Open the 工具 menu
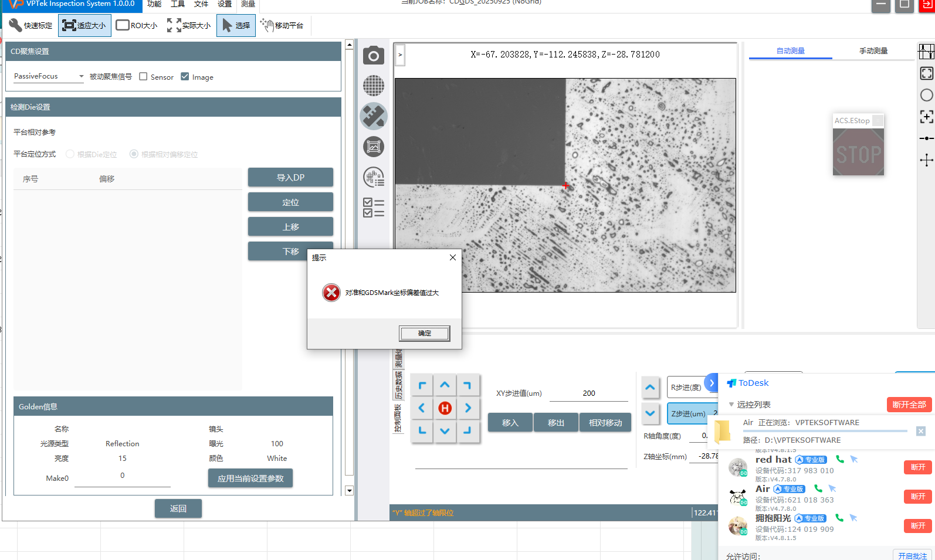The height and width of the screenshot is (560, 935). [177, 4]
